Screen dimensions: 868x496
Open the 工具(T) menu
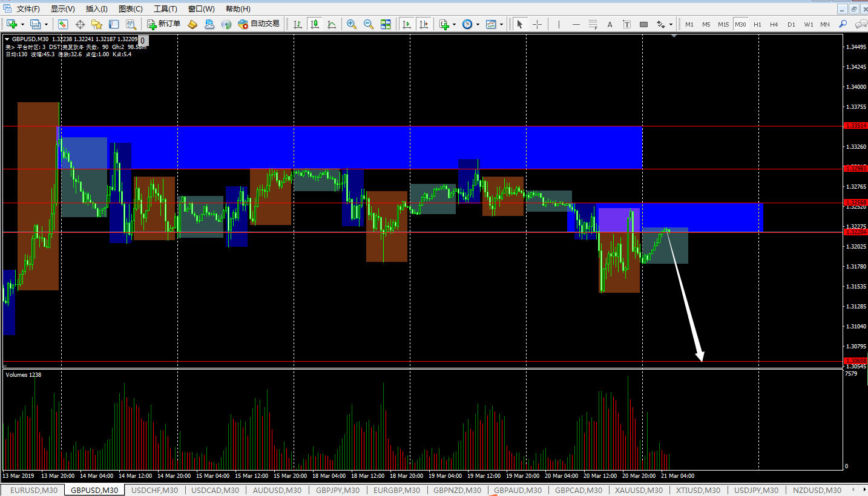coord(165,9)
